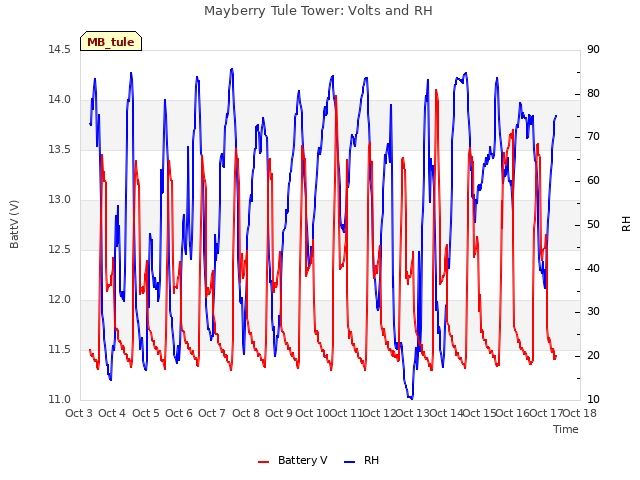Select the Battery V legend entry
640x480 pixels.
tap(292, 460)
